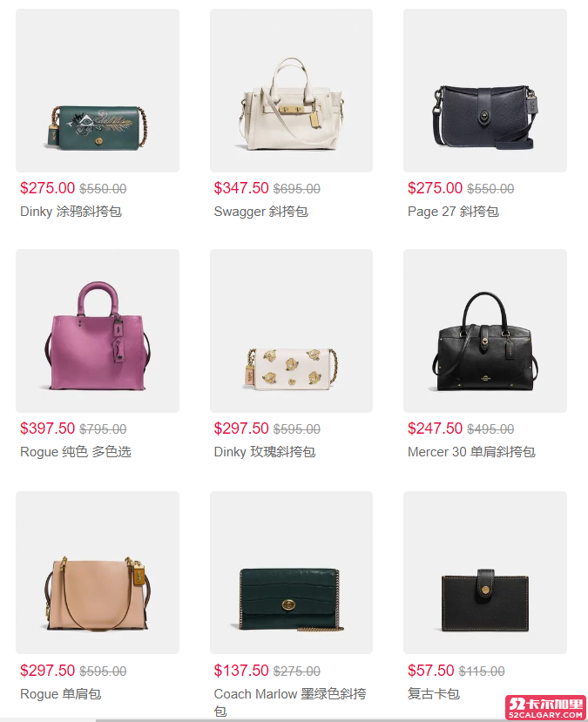Image resolution: width=588 pixels, height=722 pixels.
Task: Select the black Mercer 30 bag photo
Action: click(485, 331)
